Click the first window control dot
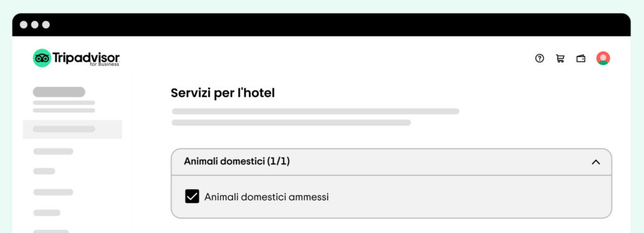The height and width of the screenshot is (233, 644). (x=24, y=24)
